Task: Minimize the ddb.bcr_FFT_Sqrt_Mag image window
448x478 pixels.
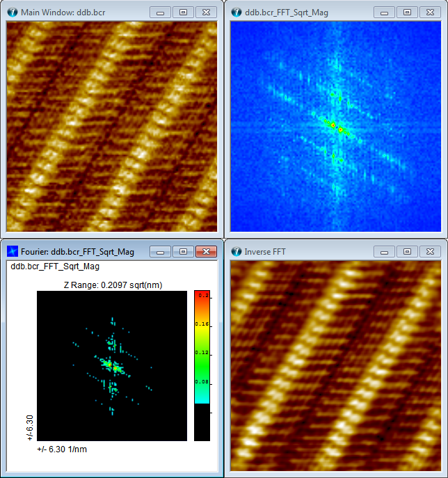Action: [x=384, y=13]
